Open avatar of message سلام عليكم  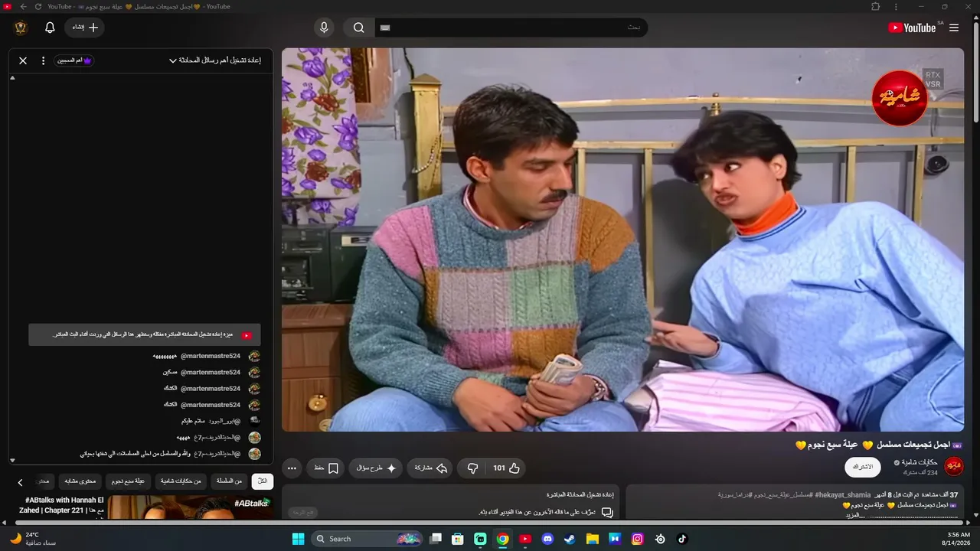pyautogui.click(x=255, y=421)
